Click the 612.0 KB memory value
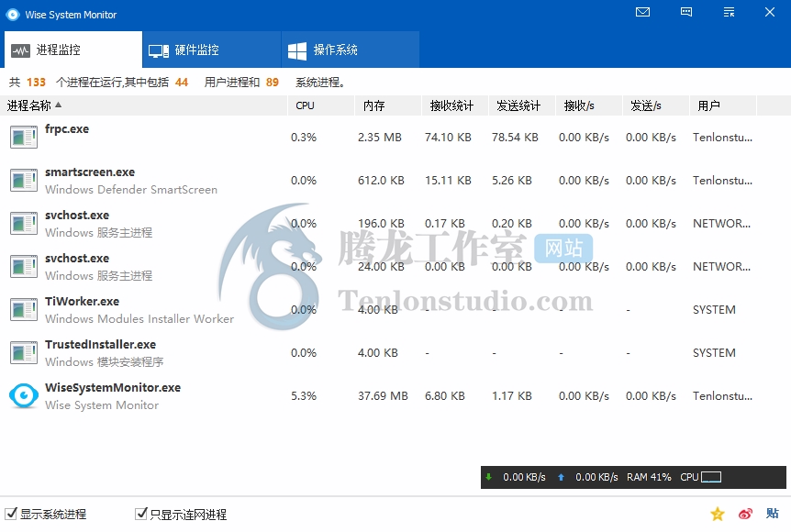This screenshot has width=791, height=532. pos(381,181)
